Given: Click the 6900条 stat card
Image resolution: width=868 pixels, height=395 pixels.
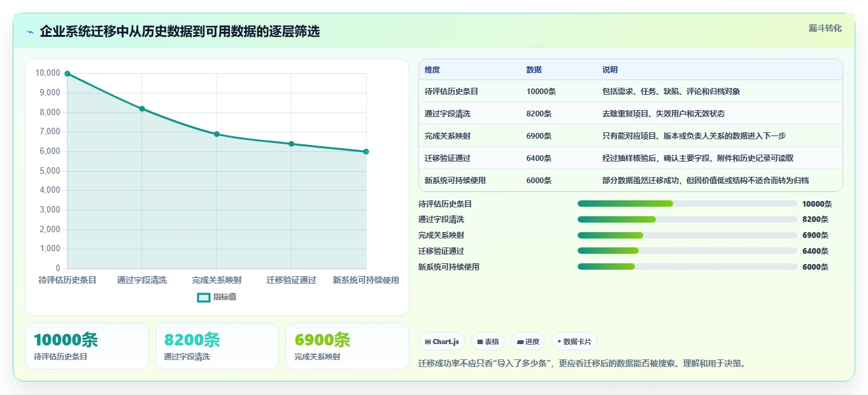Looking at the screenshot, I should [347, 346].
